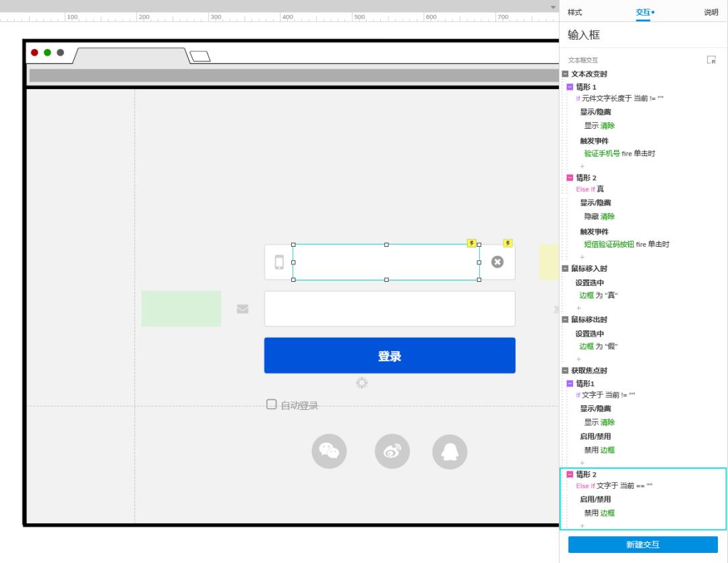This screenshot has width=728, height=563.
Task: Collapse 情形1 under 获取焦点时
Action: (x=570, y=383)
